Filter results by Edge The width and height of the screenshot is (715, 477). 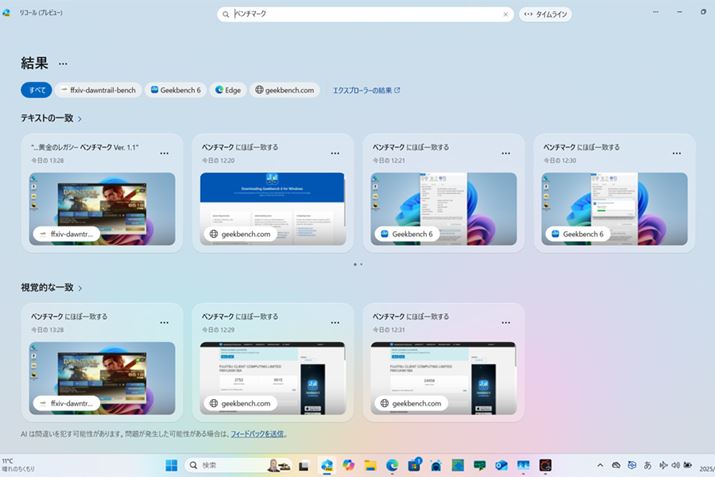[x=228, y=90]
